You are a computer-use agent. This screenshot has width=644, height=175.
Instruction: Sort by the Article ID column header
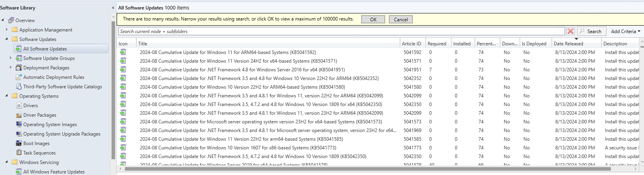click(x=412, y=43)
